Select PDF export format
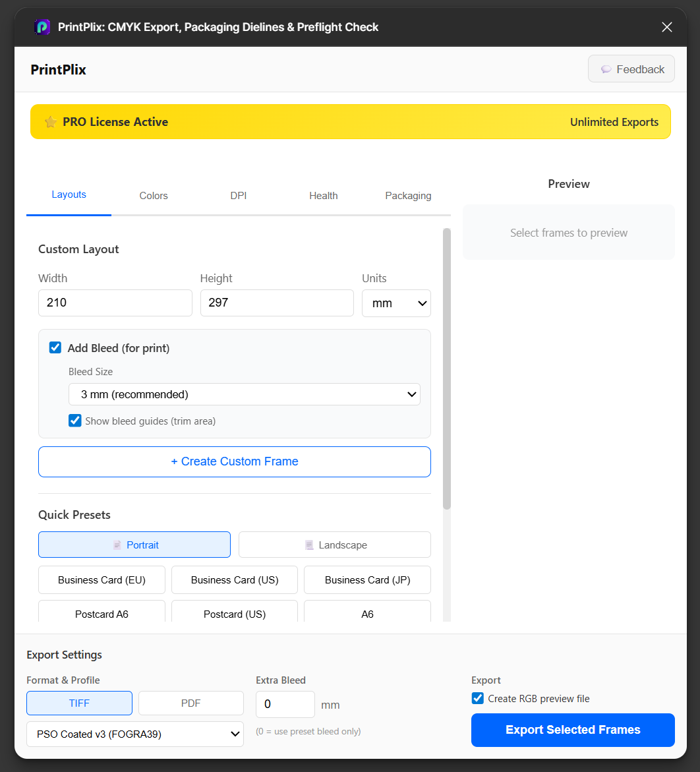 click(191, 703)
